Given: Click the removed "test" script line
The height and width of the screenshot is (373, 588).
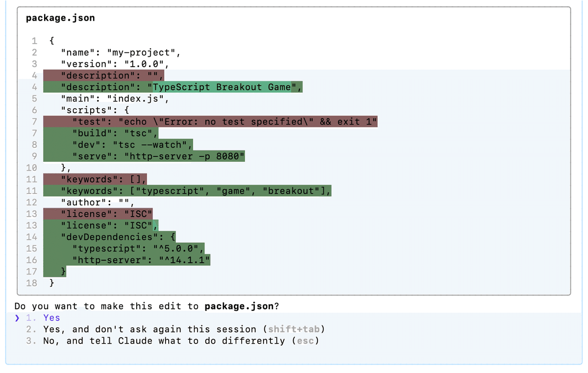Looking at the screenshot, I should point(224,122).
